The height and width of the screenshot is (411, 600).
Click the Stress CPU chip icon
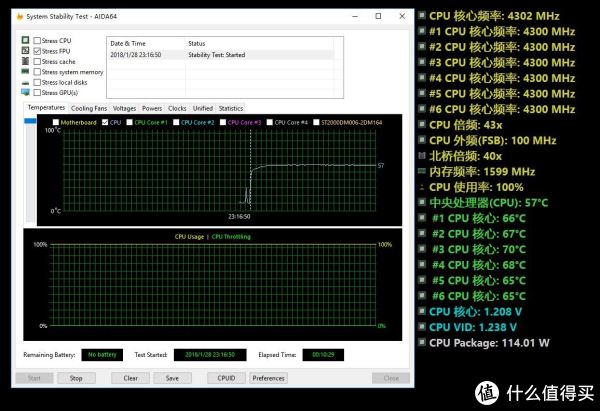[x=25, y=40]
